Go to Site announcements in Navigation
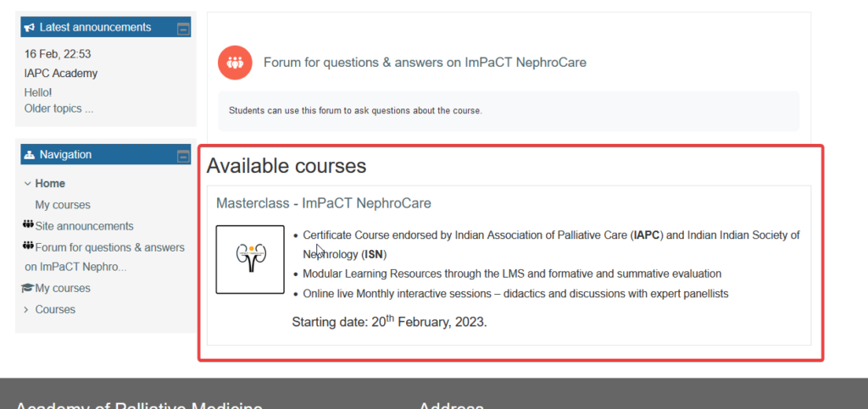The image size is (868, 409). tap(84, 226)
